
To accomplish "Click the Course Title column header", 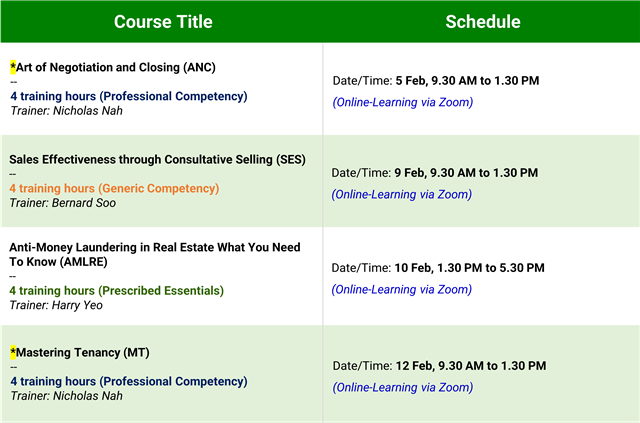I will pos(161,22).
